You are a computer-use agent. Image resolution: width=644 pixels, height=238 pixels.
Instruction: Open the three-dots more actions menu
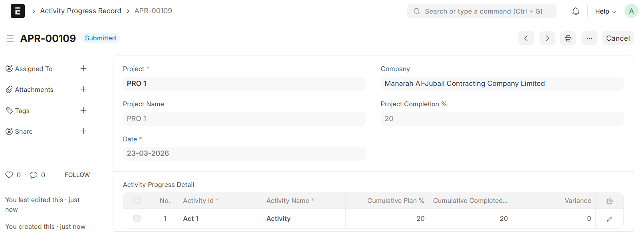click(x=589, y=38)
